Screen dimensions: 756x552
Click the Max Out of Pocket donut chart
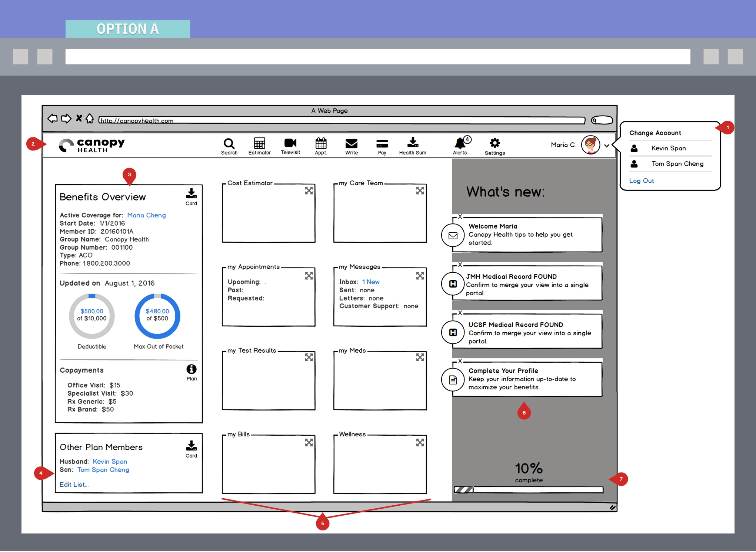tap(157, 316)
